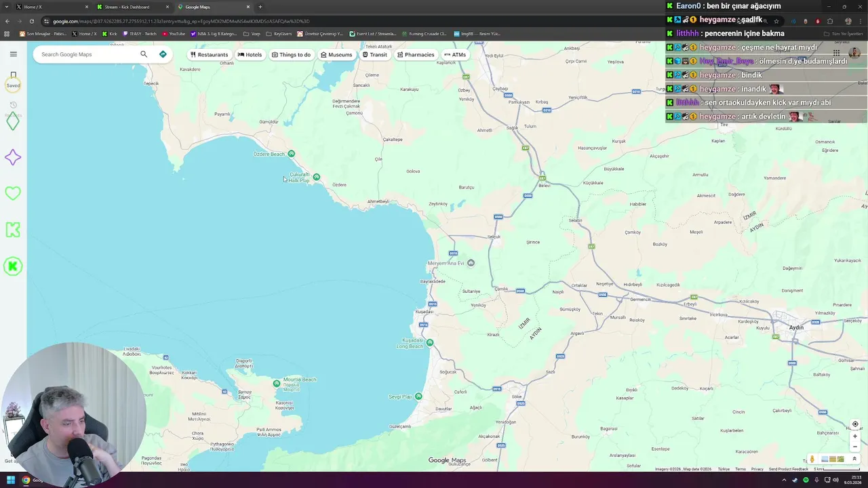Show hidden system tray icons
Screen dimensions: 868x488
click(785, 480)
